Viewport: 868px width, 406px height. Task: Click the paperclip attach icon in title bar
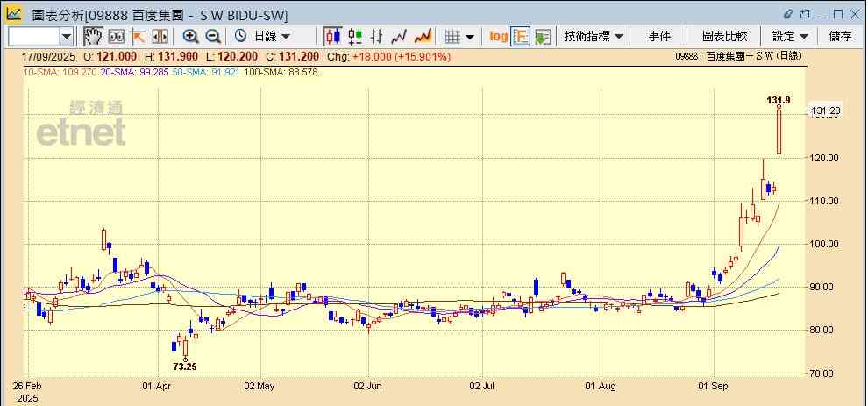click(x=788, y=14)
